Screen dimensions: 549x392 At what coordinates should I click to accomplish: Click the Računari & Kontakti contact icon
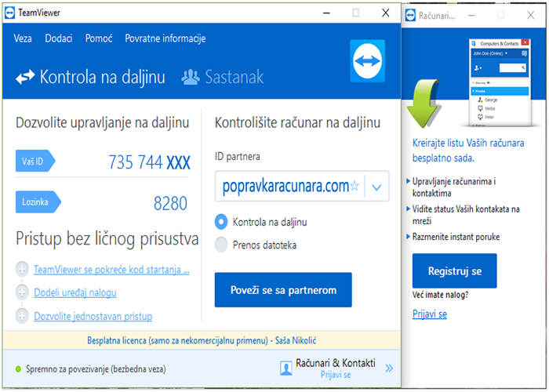point(286,368)
